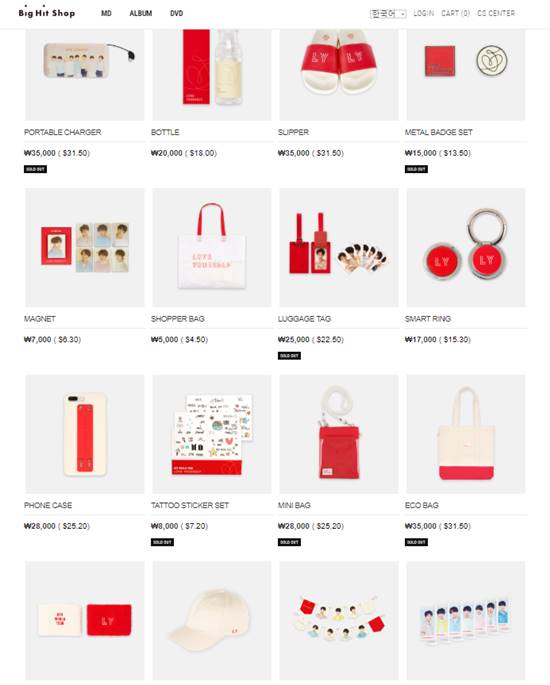Click the ECO BAG product name
The width and height of the screenshot is (550, 685).
[x=422, y=505]
